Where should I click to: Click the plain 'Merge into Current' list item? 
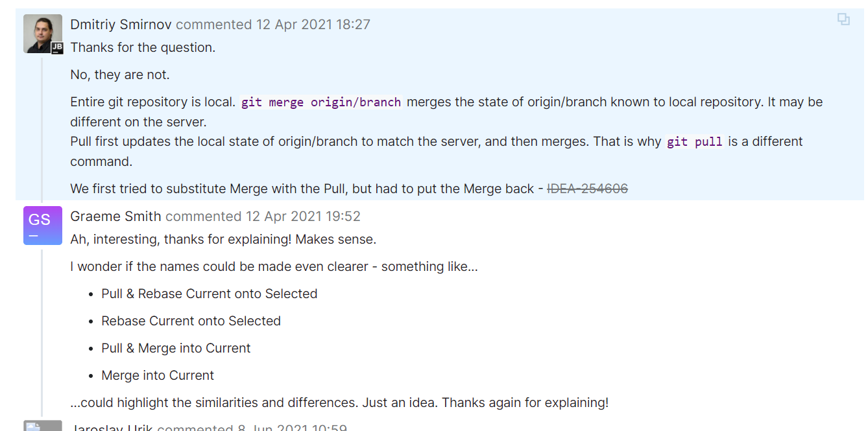[158, 375]
